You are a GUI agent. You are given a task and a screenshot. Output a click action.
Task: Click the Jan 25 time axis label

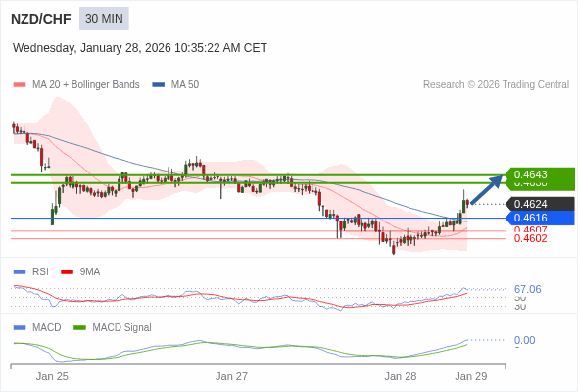[52, 376]
